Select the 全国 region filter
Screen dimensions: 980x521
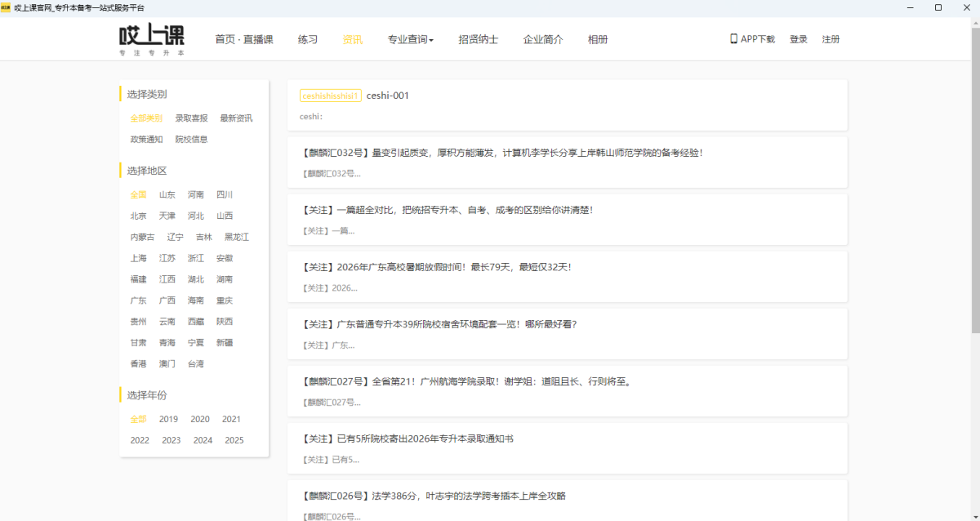(x=138, y=195)
